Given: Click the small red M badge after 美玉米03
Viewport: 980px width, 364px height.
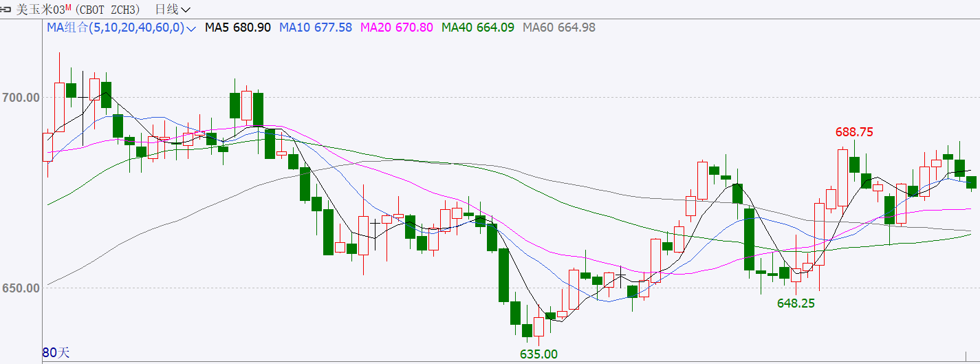Looking at the screenshot, I should point(68,7).
